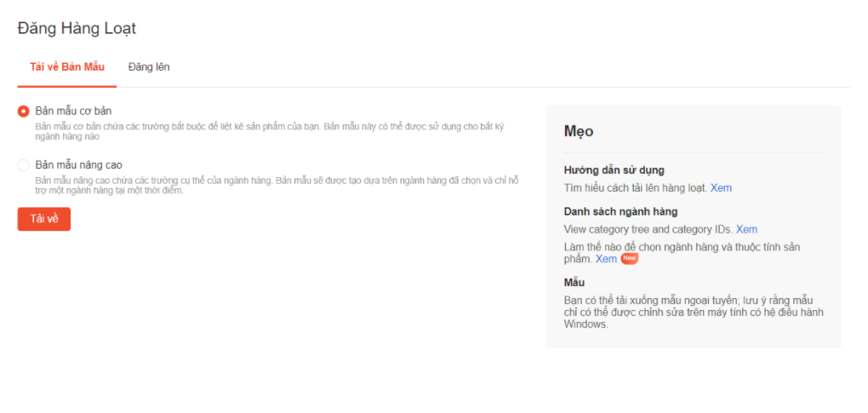Click "View category tree and category IDs" text
This screenshot has height=413, width=868.
pos(648,229)
